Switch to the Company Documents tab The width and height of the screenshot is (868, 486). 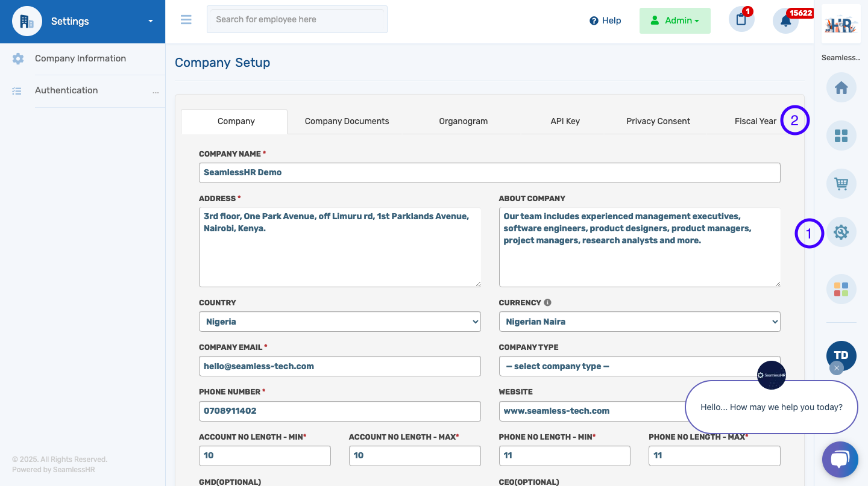(x=347, y=121)
